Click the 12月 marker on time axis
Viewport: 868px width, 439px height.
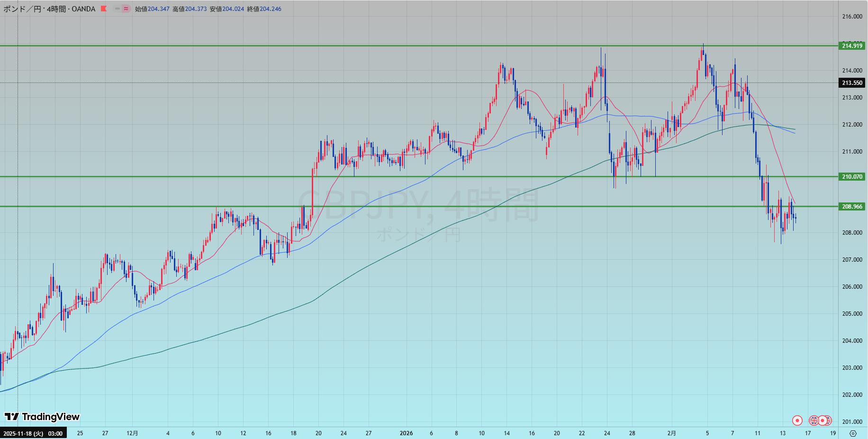(x=133, y=433)
